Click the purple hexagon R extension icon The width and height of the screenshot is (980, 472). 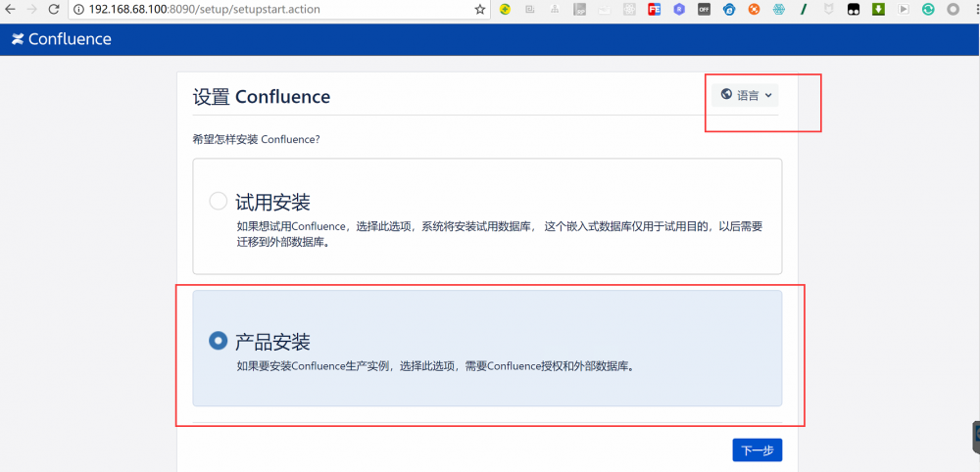(x=679, y=10)
